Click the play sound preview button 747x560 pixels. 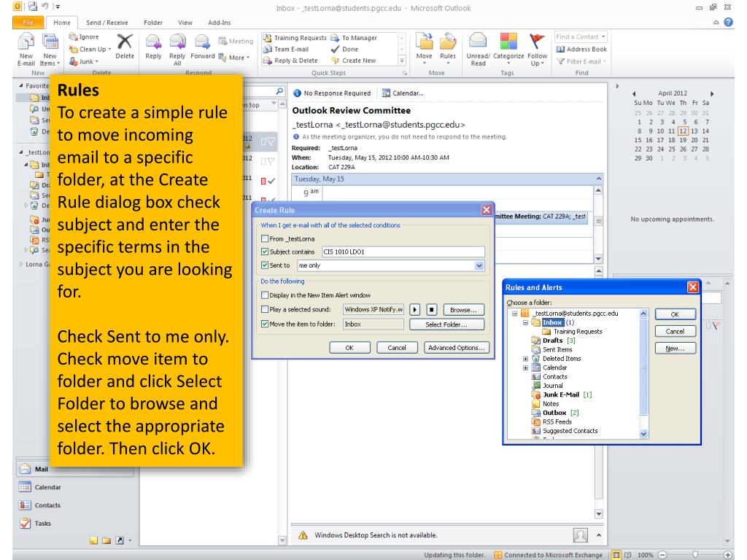point(415,309)
